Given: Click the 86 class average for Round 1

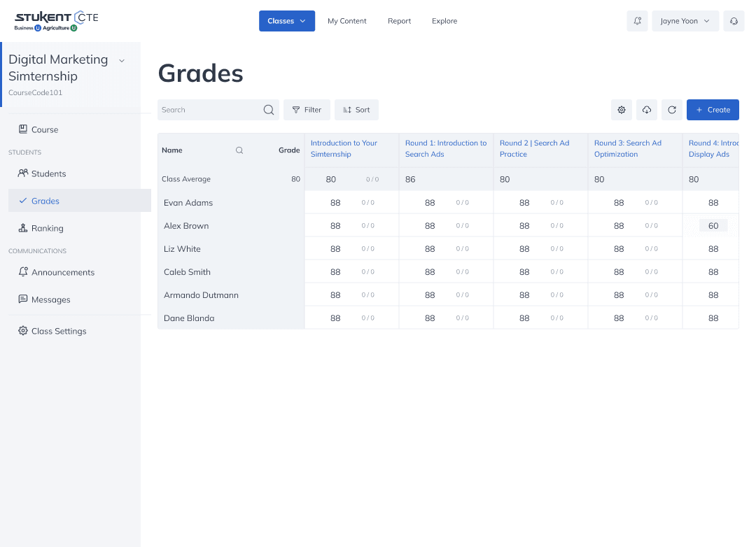Looking at the screenshot, I should tap(410, 179).
